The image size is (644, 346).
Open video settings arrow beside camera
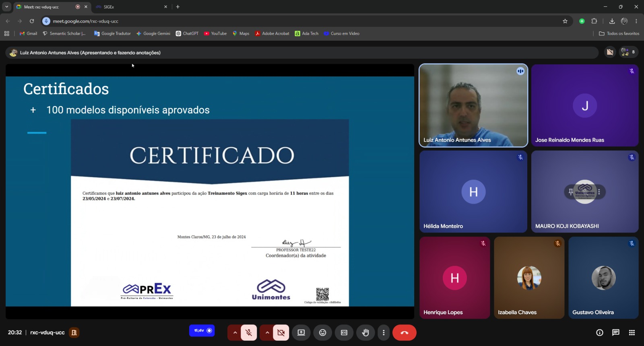coord(267,333)
